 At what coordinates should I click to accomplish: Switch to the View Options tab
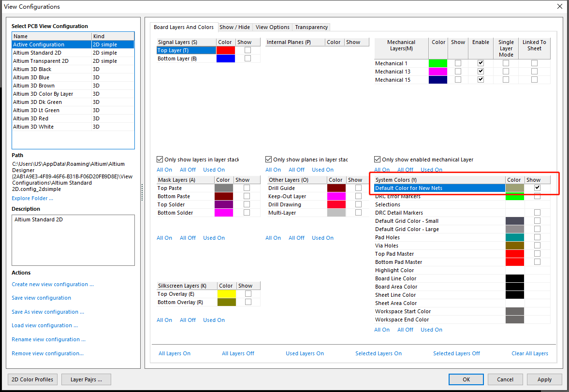pos(273,27)
